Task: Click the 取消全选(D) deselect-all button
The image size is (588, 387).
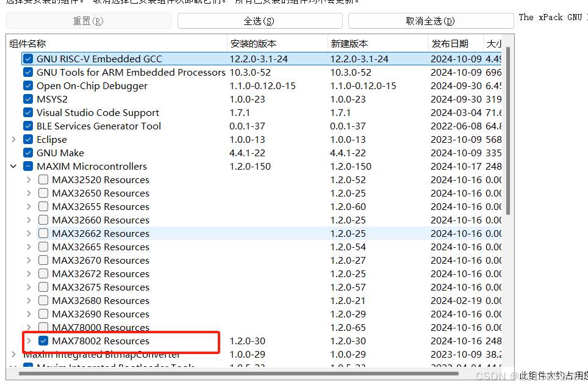Action: pyautogui.click(x=431, y=20)
